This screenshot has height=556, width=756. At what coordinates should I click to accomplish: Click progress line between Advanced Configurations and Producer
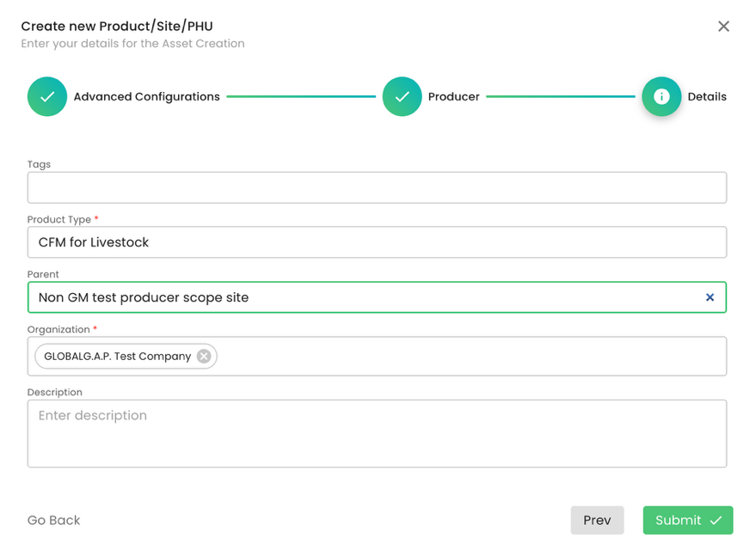tap(301, 97)
